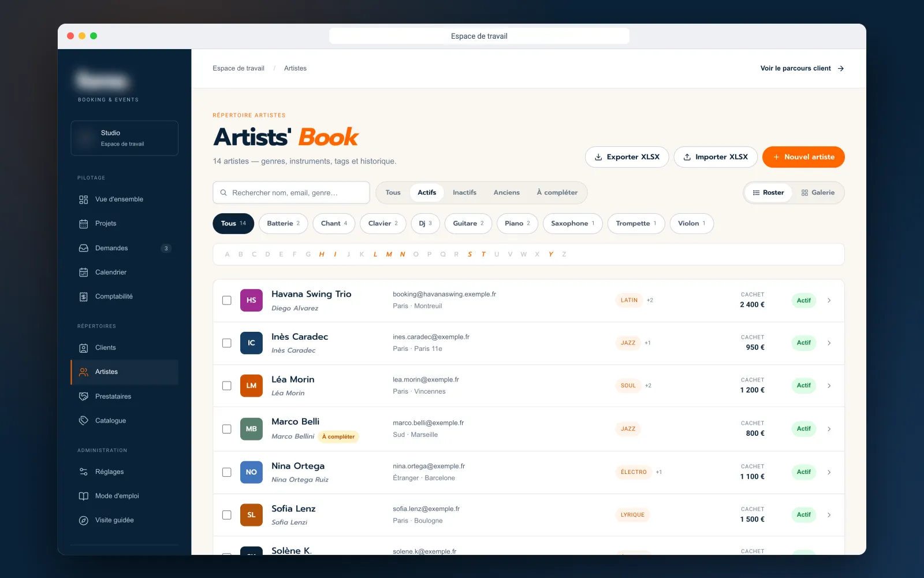924x578 pixels.
Task: Filter by Chant instrument chip
Action: click(x=334, y=224)
